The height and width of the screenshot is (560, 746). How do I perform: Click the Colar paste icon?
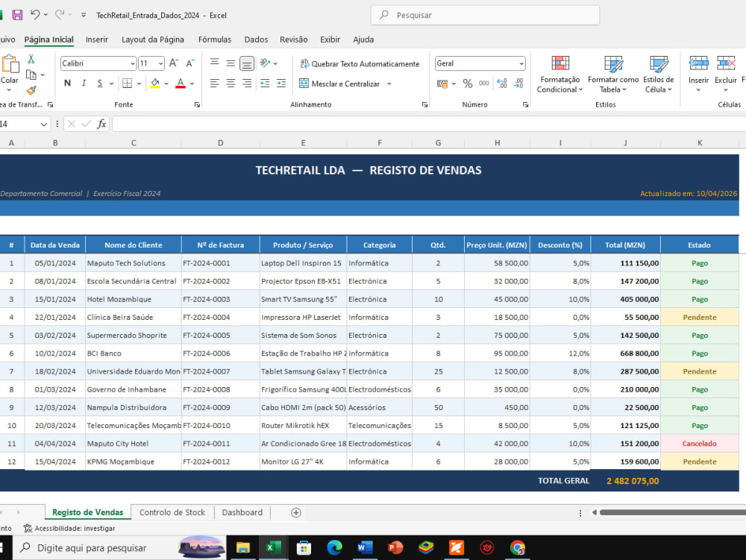pos(10,64)
